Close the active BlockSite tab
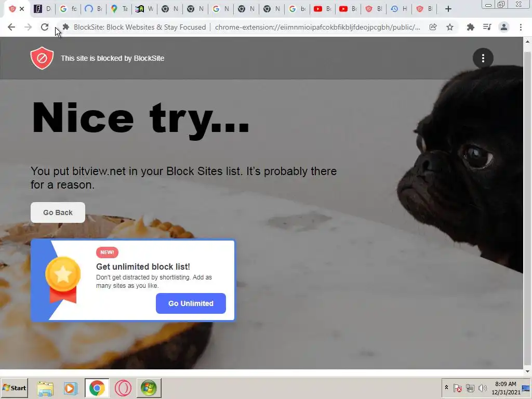532x399 pixels. click(22, 9)
